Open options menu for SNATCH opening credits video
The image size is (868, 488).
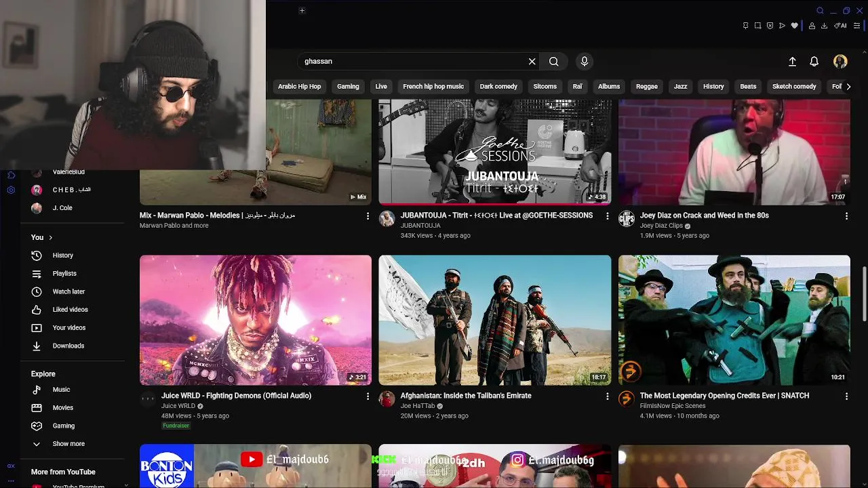click(x=846, y=396)
